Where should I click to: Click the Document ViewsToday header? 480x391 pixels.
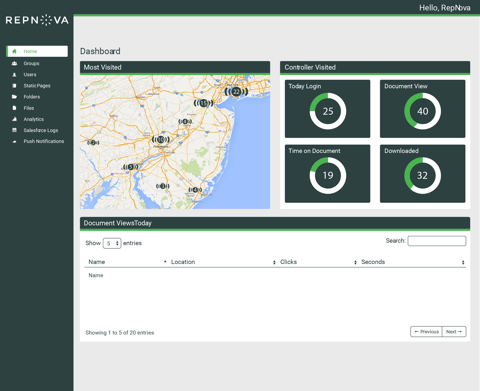click(x=275, y=223)
